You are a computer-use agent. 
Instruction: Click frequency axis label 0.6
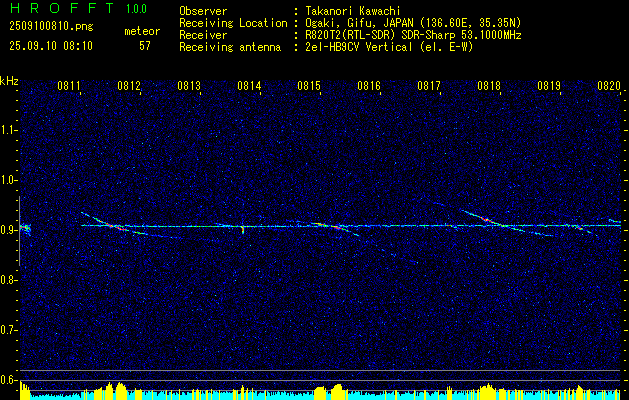tap(8, 380)
